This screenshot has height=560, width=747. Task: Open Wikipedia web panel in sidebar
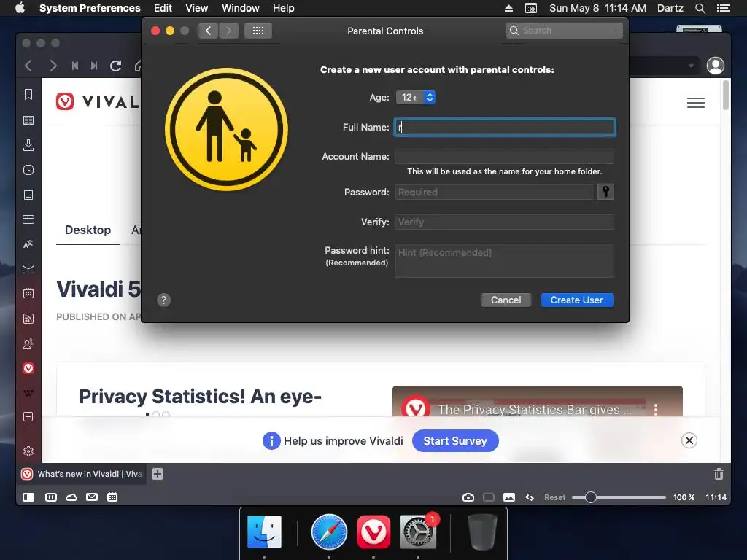(x=28, y=393)
